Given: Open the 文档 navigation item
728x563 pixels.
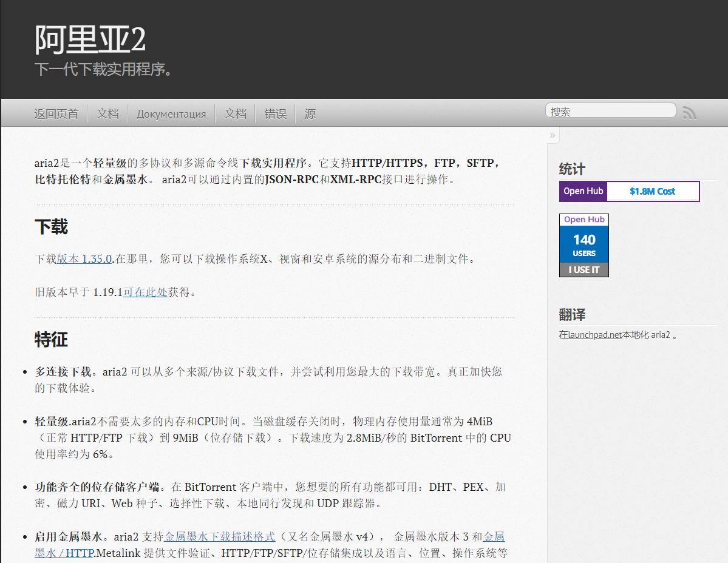Looking at the screenshot, I should [x=107, y=113].
